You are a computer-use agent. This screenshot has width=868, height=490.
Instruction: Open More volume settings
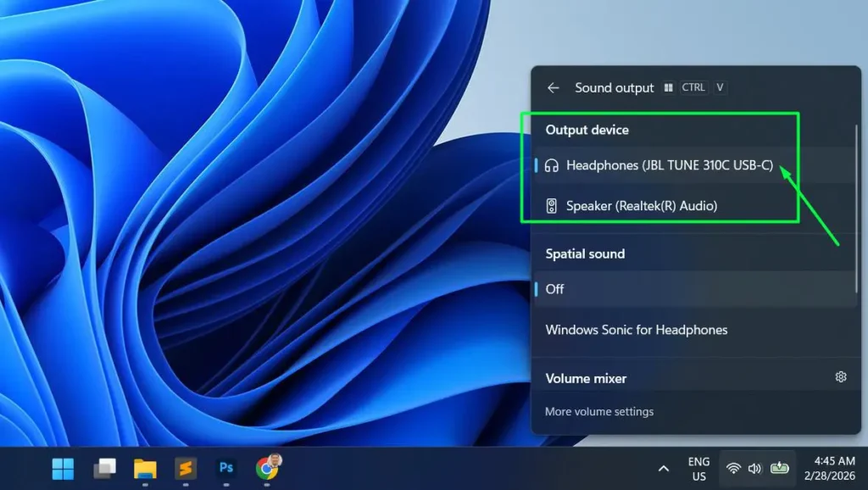(598, 411)
